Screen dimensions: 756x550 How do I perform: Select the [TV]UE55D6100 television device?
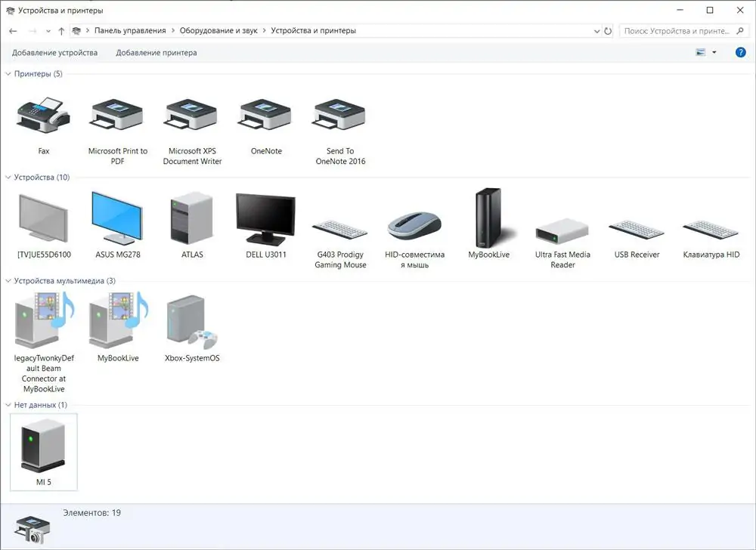[x=43, y=218]
